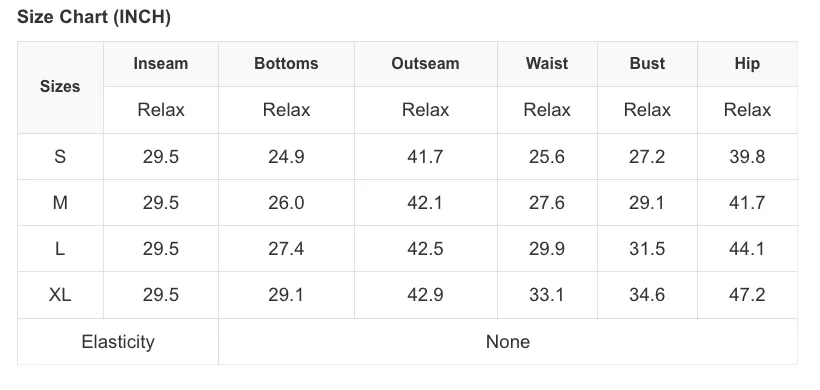
Task: Click the Outseam column header
Action: coord(425,64)
